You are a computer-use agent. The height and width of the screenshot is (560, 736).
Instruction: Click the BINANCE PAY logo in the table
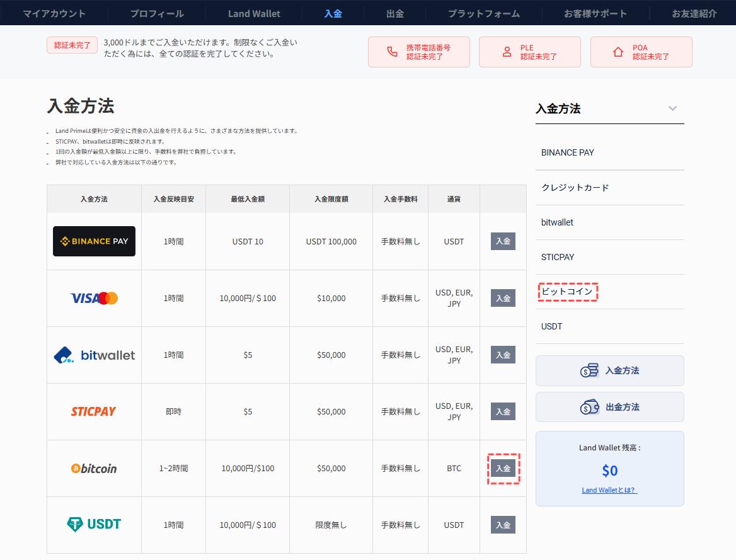[x=94, y=241]
